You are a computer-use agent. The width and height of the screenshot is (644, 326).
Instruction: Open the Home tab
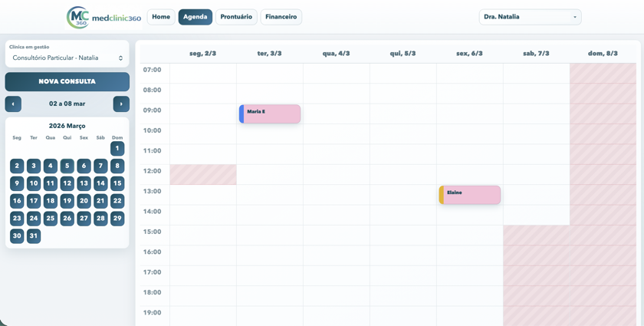[x=161, y=17]
